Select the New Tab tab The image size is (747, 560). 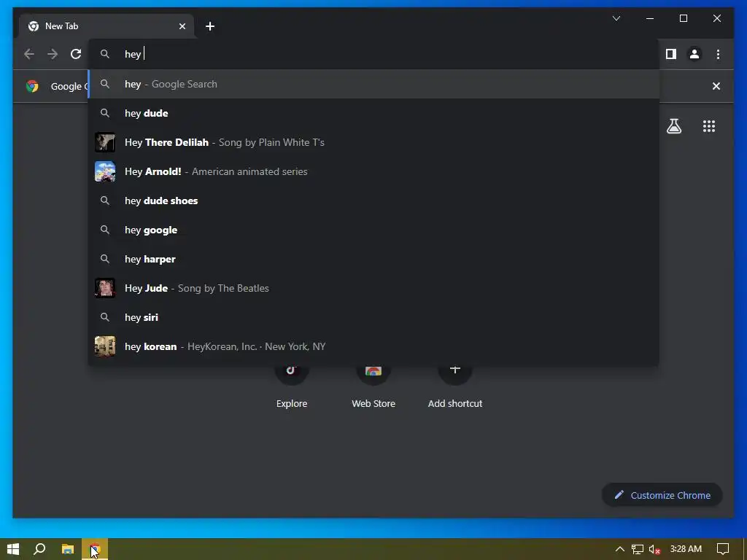coord(106,26)
